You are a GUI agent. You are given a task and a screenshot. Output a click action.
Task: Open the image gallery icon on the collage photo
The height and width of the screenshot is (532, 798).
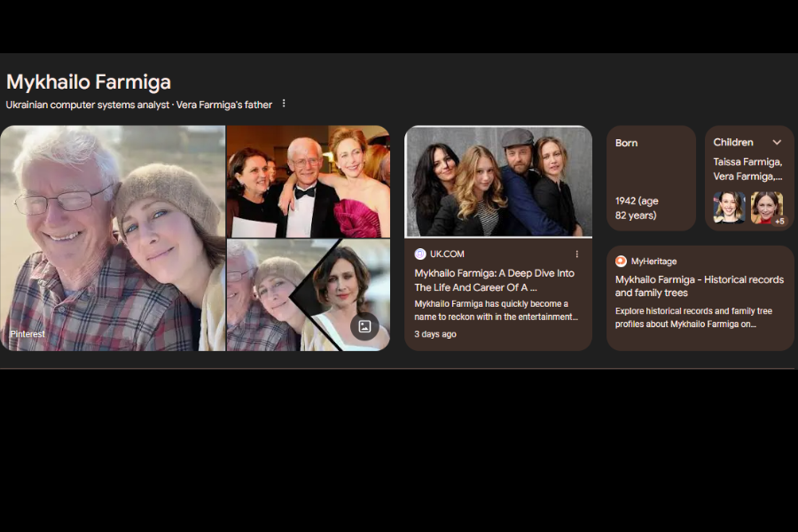tap(364, 326)
